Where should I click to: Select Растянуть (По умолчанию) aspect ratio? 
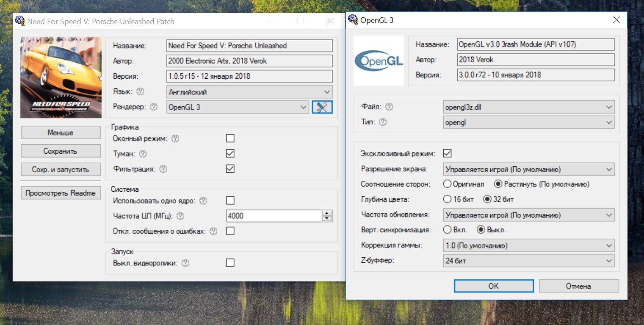tap(542, 184)
